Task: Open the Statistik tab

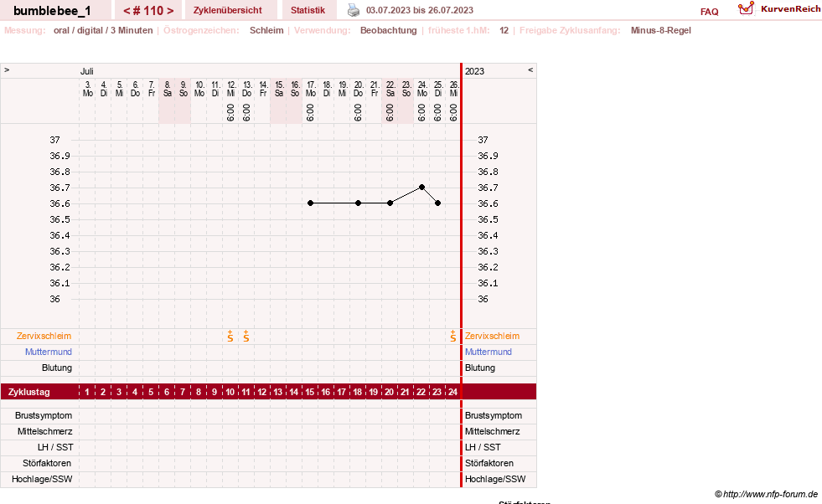Action: [308, 11]
